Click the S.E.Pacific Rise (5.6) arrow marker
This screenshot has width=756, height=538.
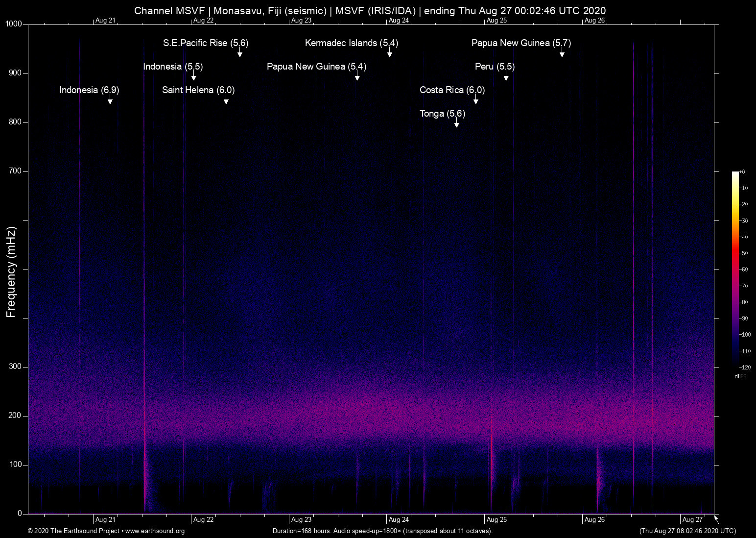point(239,53)
